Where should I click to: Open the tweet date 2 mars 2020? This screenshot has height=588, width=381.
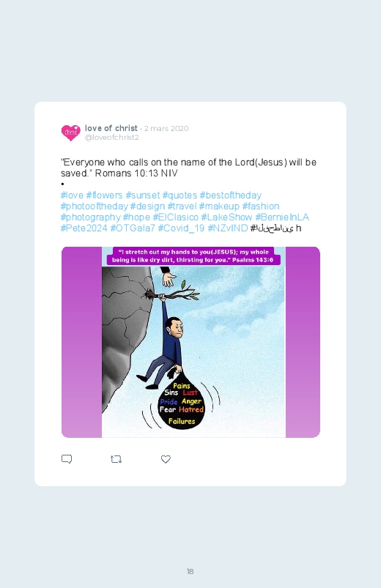166,129
